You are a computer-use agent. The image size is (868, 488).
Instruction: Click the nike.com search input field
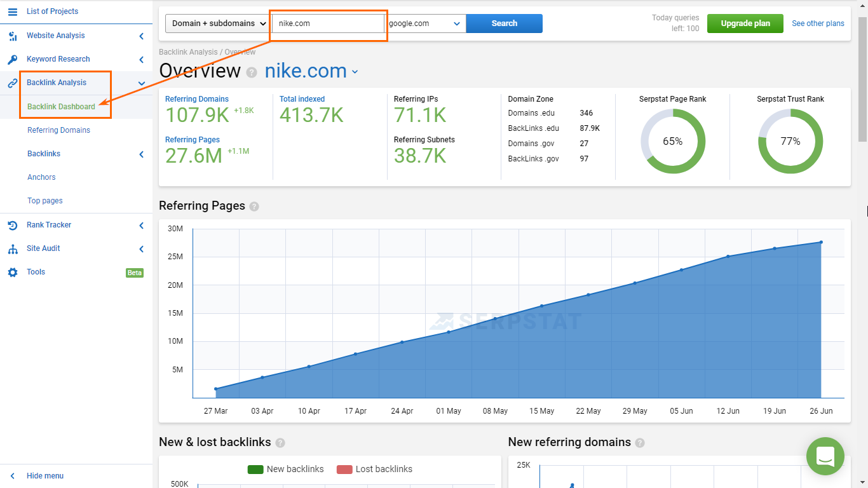[328, 23]
